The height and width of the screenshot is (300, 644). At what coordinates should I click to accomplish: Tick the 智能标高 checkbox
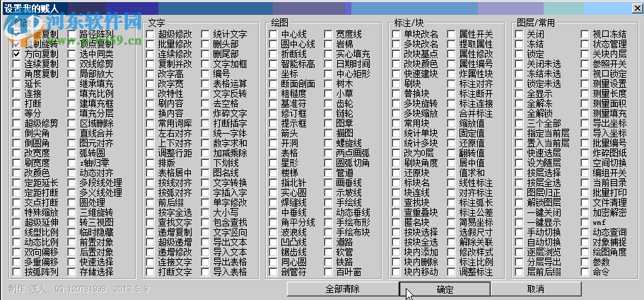273,64
